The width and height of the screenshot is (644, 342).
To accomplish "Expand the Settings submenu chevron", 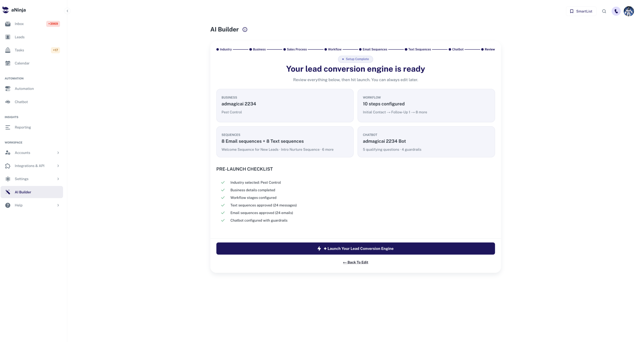I will [x=58, y=179].
